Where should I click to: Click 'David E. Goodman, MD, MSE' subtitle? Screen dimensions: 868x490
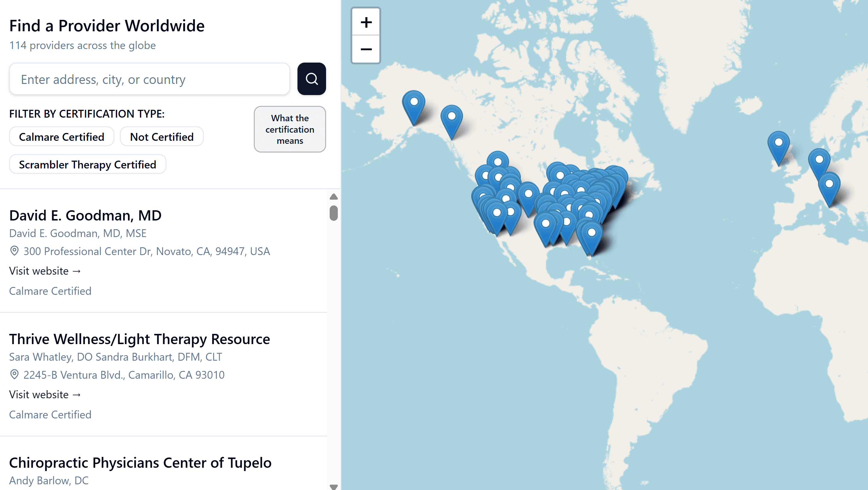click(x=78, y=233)
